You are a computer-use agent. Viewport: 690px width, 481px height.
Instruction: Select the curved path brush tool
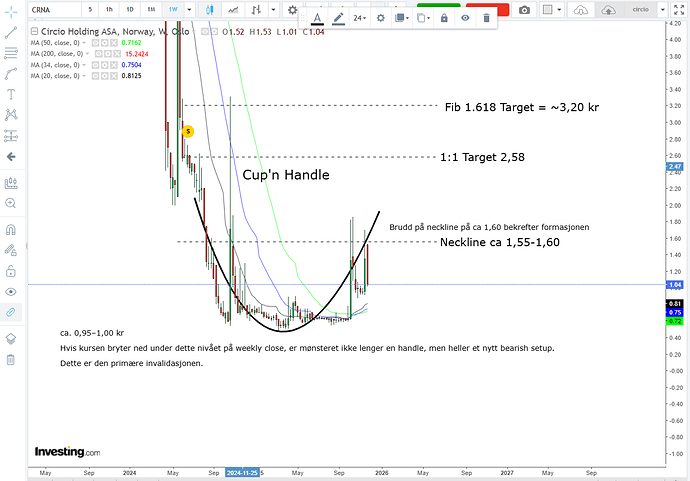tap(11, 73)
